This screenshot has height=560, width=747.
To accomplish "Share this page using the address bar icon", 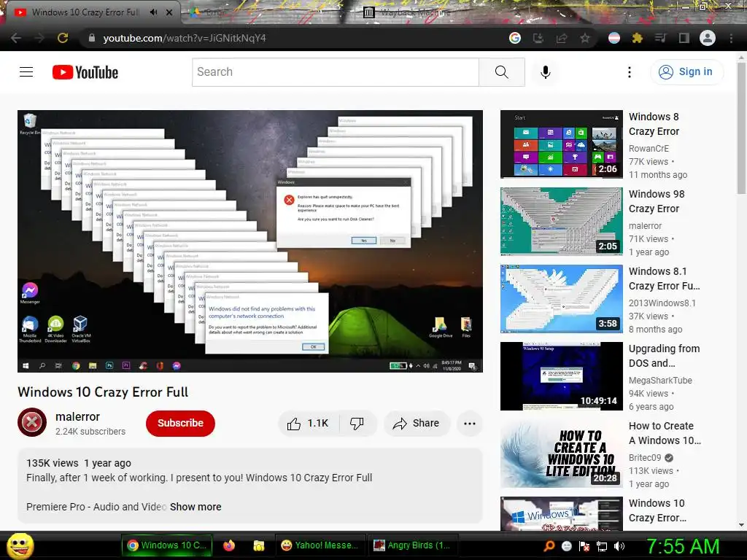I will (x=562, y=38).
